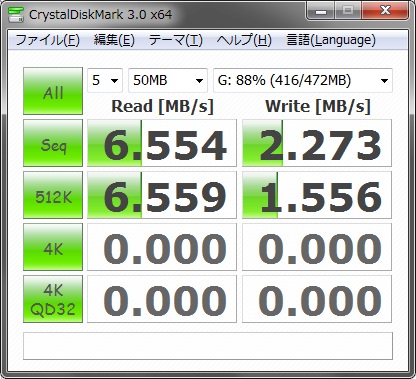Click the 4K read result 0.000
Image resolution: width=416 pixels, height=379 pixels.
click(162, 247)
